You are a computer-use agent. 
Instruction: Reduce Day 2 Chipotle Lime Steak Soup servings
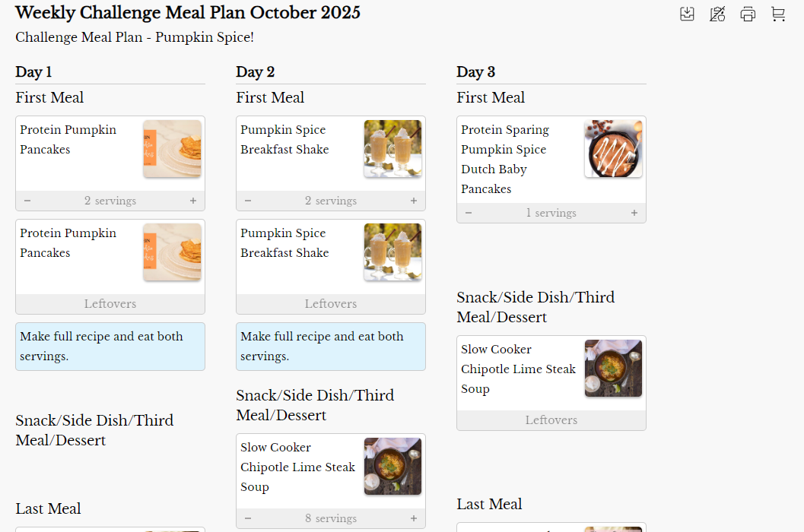(248, 518)
